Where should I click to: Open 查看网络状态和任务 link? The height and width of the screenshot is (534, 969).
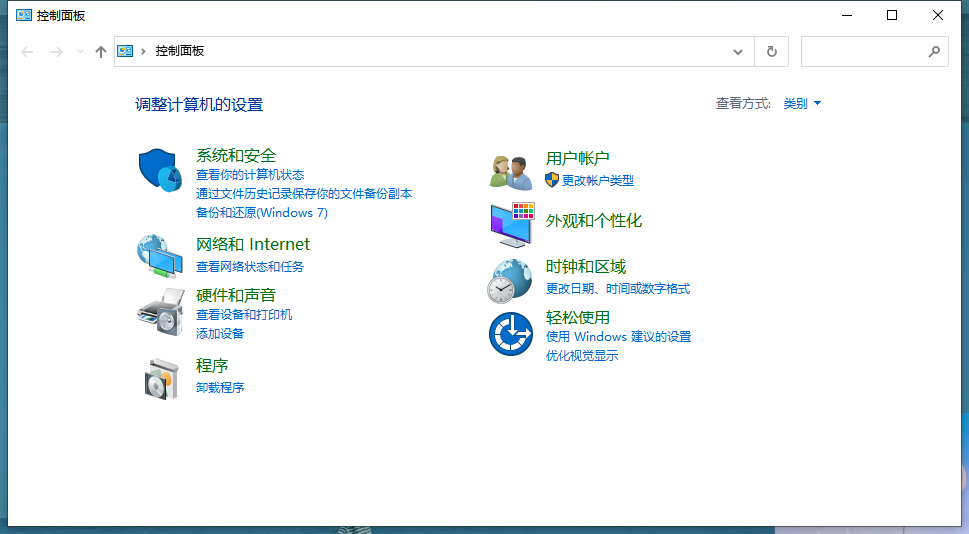(250, 266)
